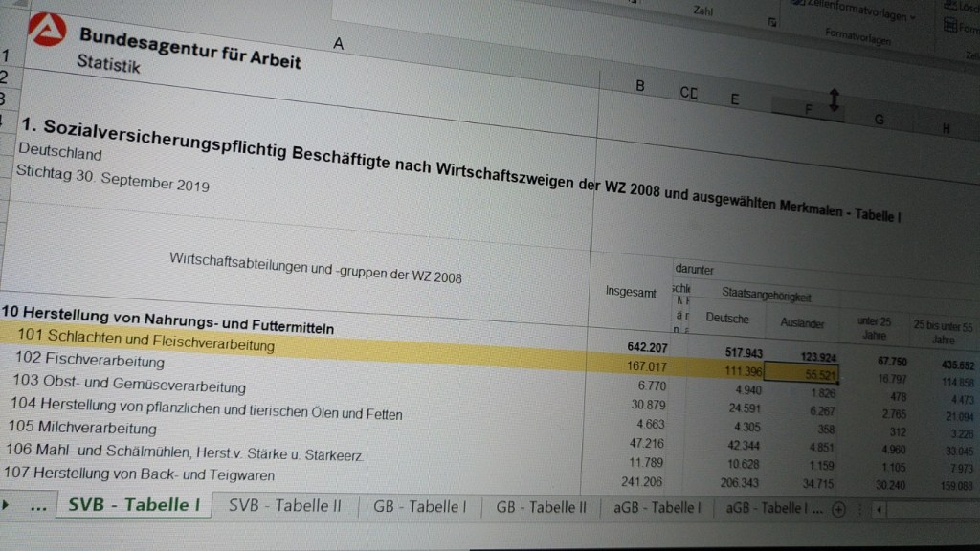Click the Löschen icon in the ribbon

[x=949, y=7]
